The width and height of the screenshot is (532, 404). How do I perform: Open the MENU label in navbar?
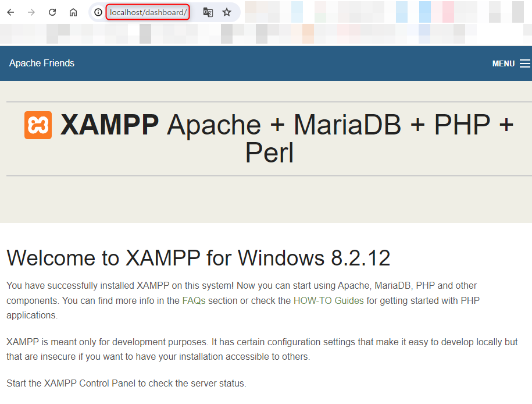pos(504,63)
